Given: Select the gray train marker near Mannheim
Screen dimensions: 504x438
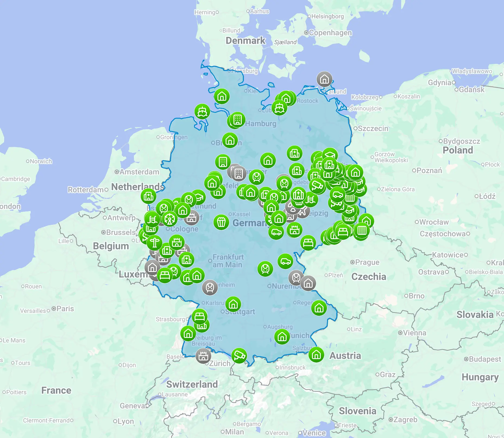Looking at the screenshot, I should [210, 287].
